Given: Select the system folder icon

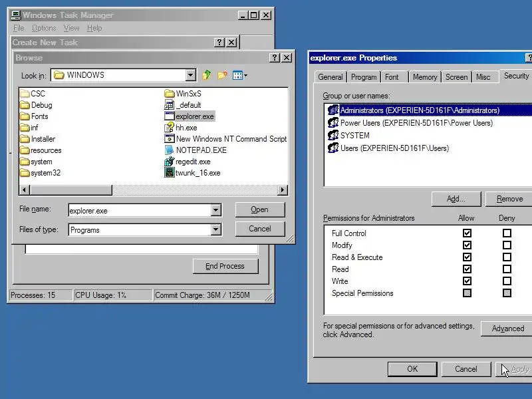Looking at the screenshot, I should [x=25, y=162].
